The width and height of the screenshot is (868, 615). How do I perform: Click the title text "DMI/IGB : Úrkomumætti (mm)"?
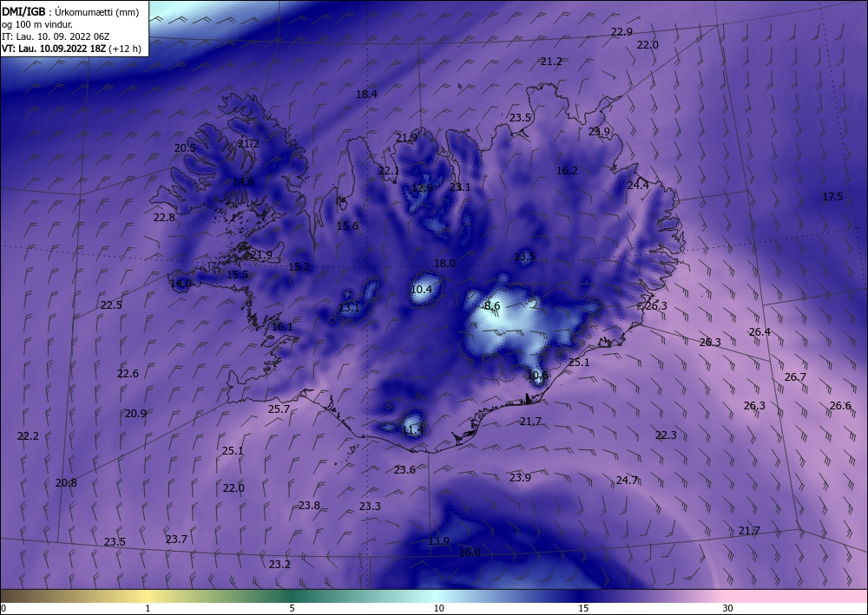70,11
